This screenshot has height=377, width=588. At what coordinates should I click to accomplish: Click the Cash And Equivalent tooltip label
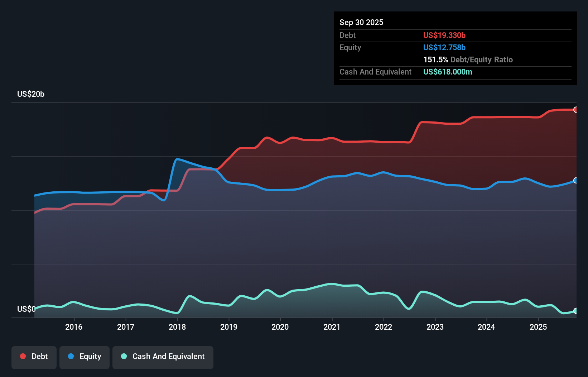[x=375, y=72]
